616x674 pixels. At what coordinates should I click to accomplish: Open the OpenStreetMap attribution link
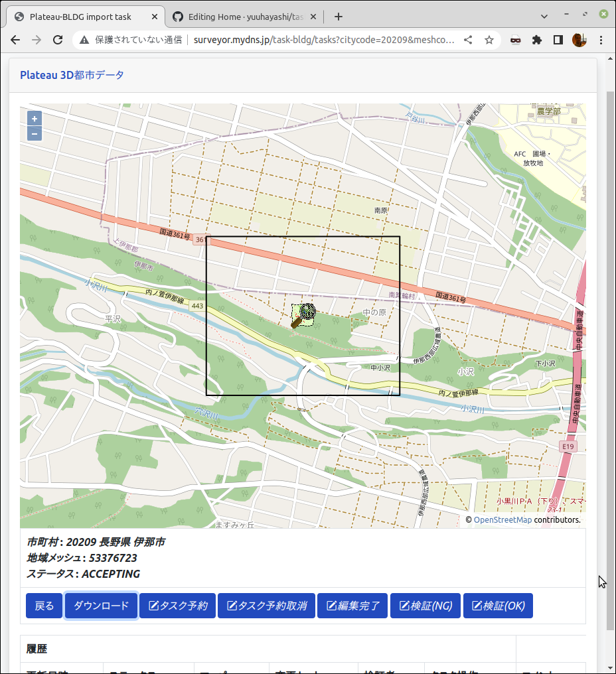[502, 519]
